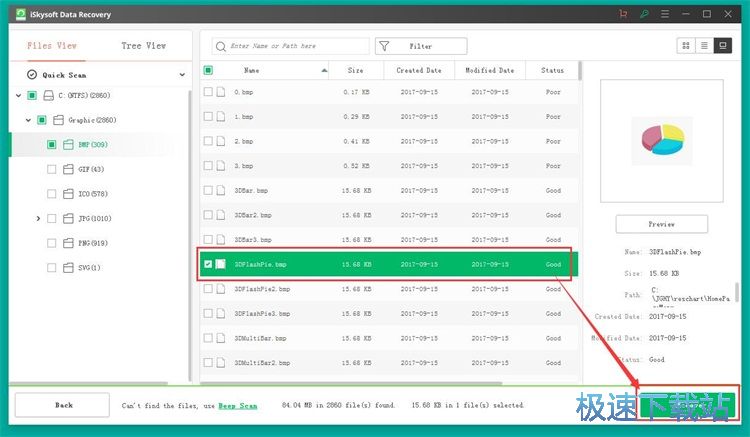Screen dimensions: 750x437
Task: Click the file icon of 3DFlashPie.bmp
Action: [221, 264]
